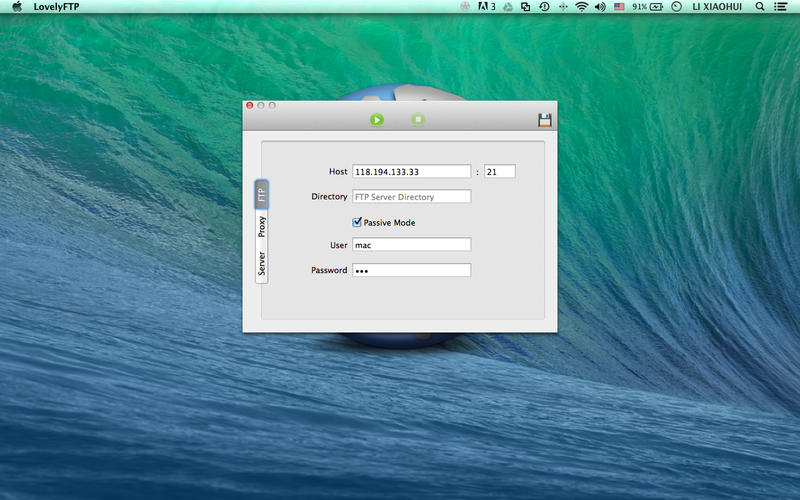Click the floppy disk save icon
Image resolution: width=800 pixels, height=500 pixels.
[545, 120]
